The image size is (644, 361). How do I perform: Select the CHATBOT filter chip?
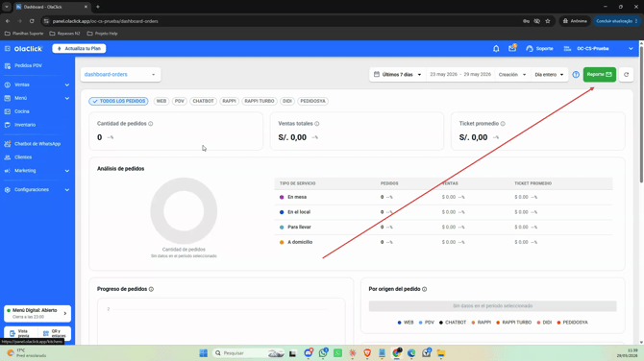pyautogui.click(x=204, y=101)
